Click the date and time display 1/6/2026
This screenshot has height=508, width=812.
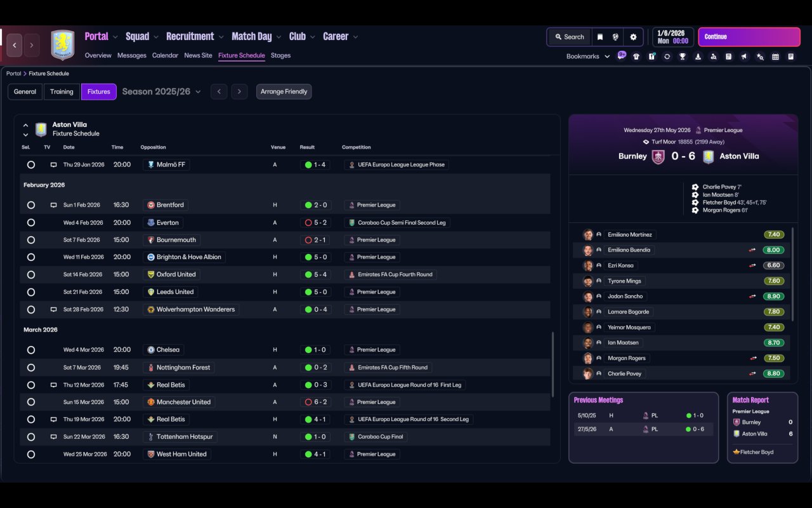672,37
